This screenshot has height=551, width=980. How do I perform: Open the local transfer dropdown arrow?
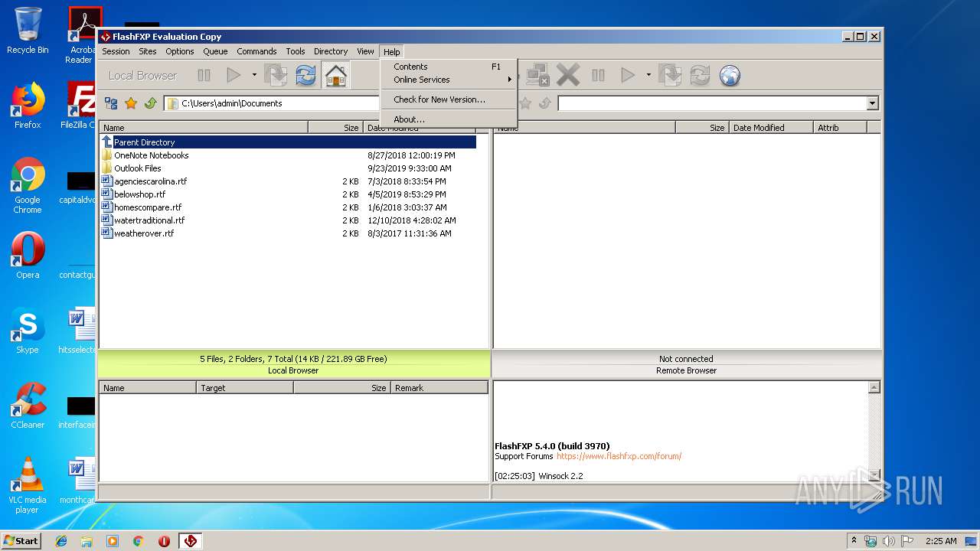[254, 75]
